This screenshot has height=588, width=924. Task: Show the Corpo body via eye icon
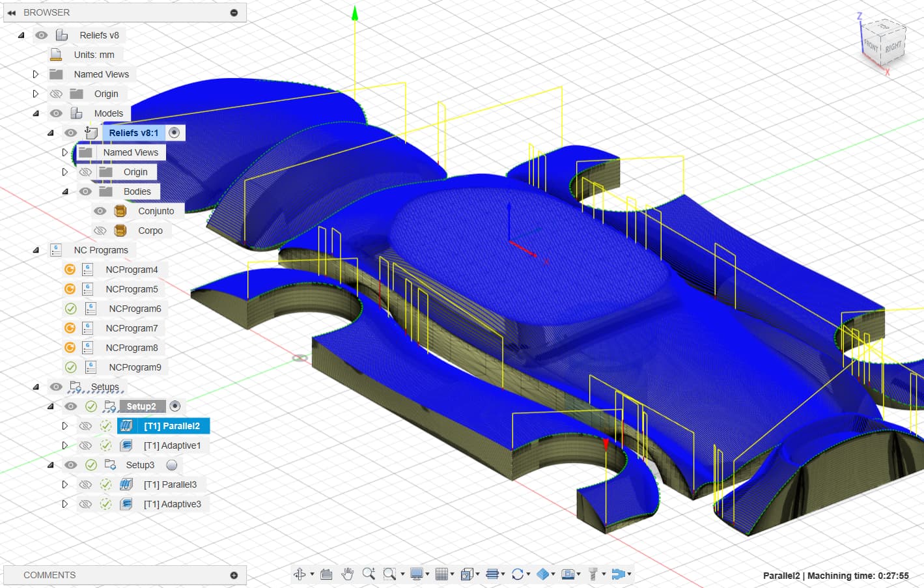pos(100,231)
